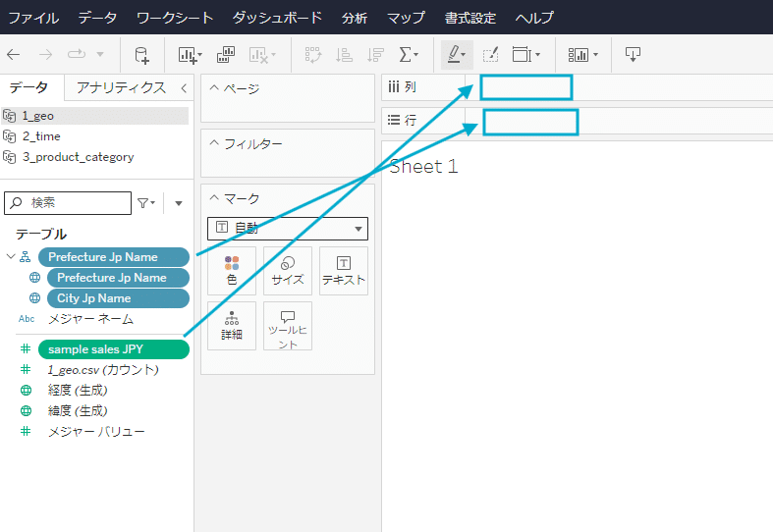
Task: Click the 行 shelf label
Action: pos(411,120)
